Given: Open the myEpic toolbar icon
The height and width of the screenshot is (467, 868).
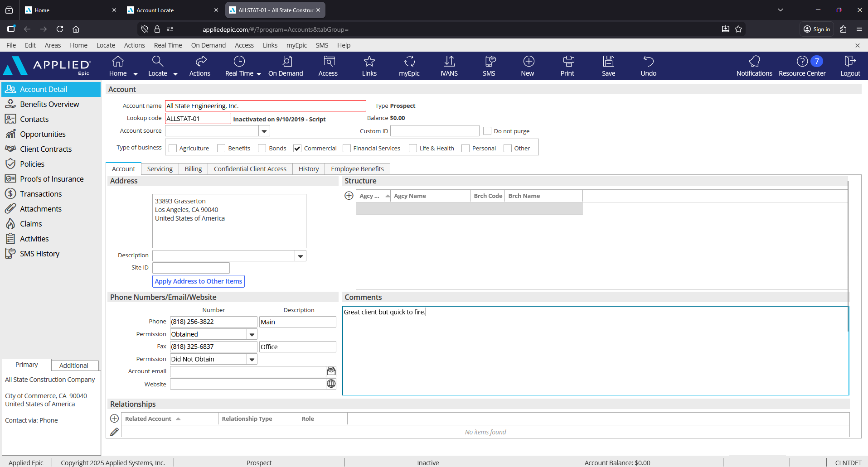Looking at the screenshot, I should 409,66.
